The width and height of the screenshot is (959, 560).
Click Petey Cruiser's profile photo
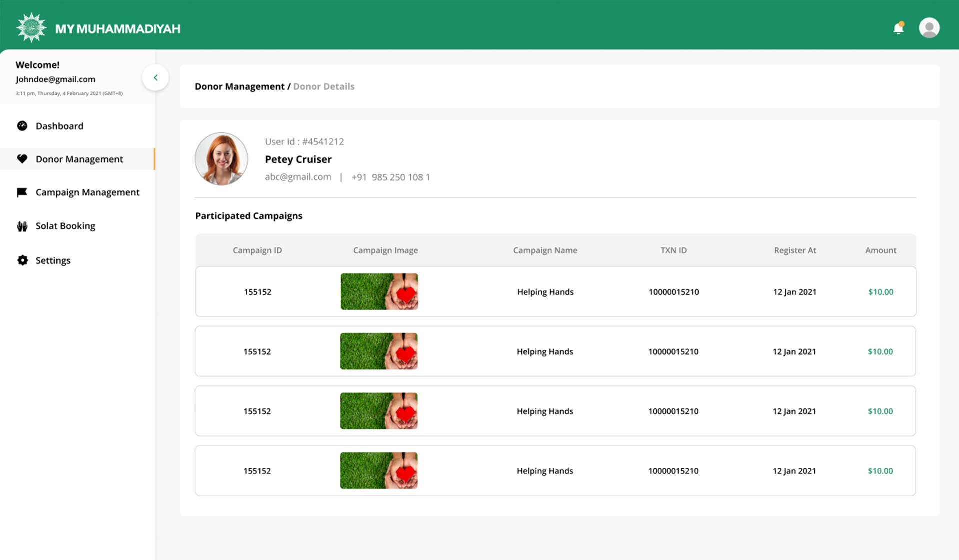221,159
